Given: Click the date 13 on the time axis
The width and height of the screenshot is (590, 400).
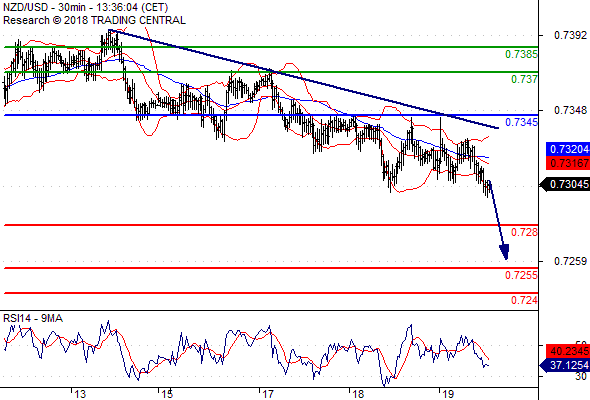Looking at the screenshot, I should coord(80,394).
